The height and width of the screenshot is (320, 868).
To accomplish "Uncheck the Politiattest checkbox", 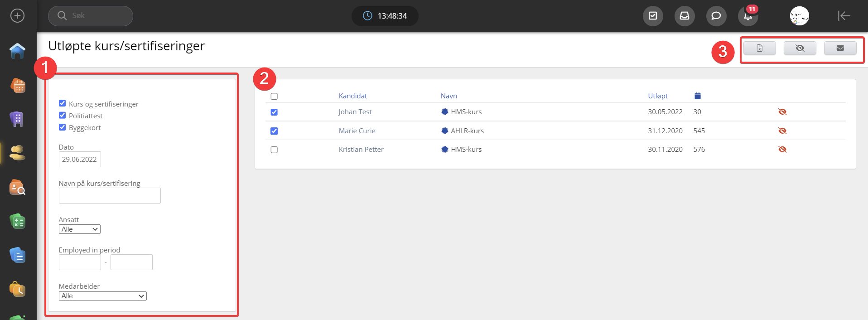I will tap(63, 115).
